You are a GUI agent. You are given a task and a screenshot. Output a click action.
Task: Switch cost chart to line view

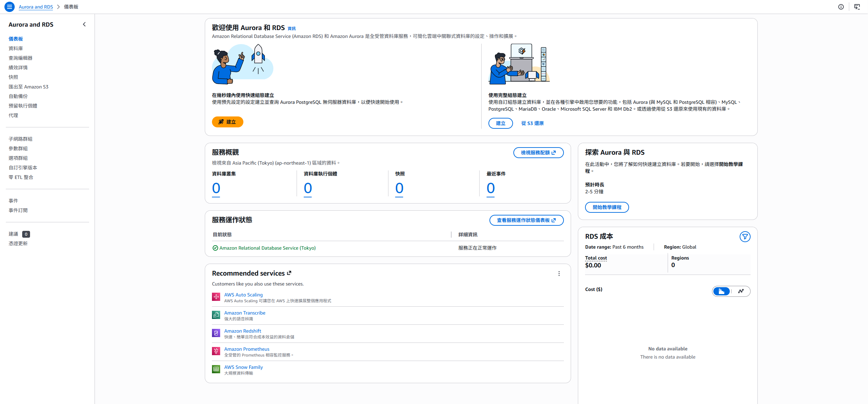(x=741, y=291)
